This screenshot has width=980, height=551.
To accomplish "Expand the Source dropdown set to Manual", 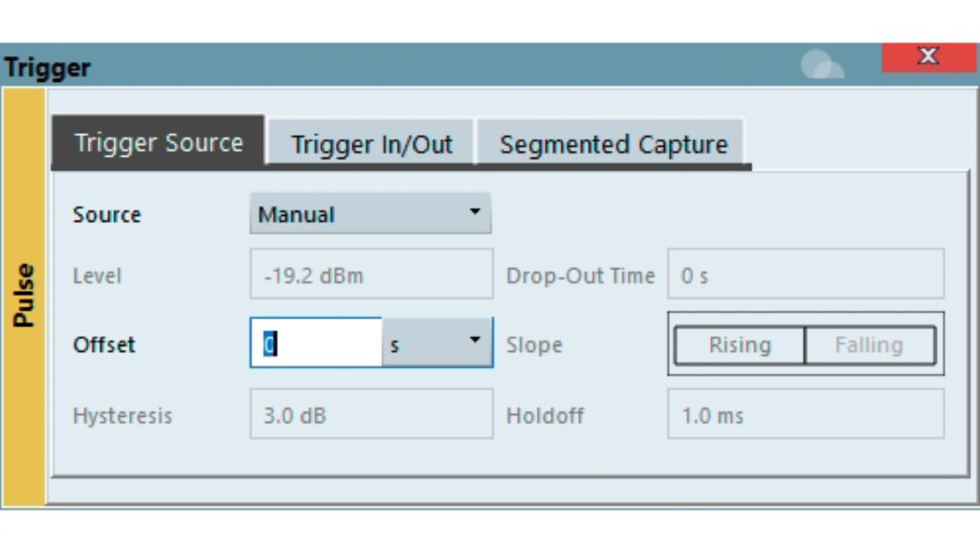I will (370, 214).
